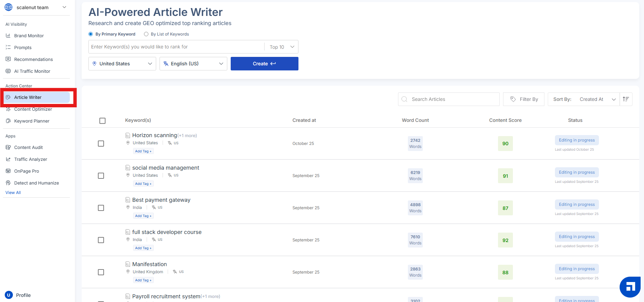Toggle the sort order icon
644x302 pixels.
tap(626, 99)
